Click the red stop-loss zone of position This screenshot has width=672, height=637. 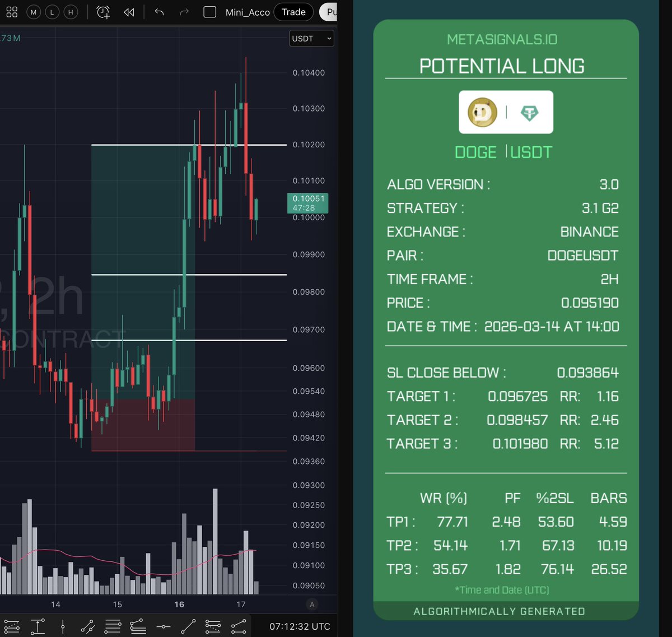tap(143, 425)
